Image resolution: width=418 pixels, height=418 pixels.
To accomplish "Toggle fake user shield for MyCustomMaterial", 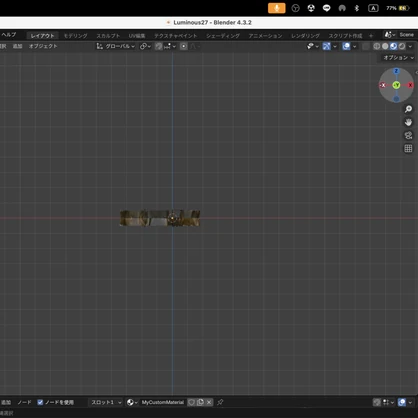I will tap(191, 402).
